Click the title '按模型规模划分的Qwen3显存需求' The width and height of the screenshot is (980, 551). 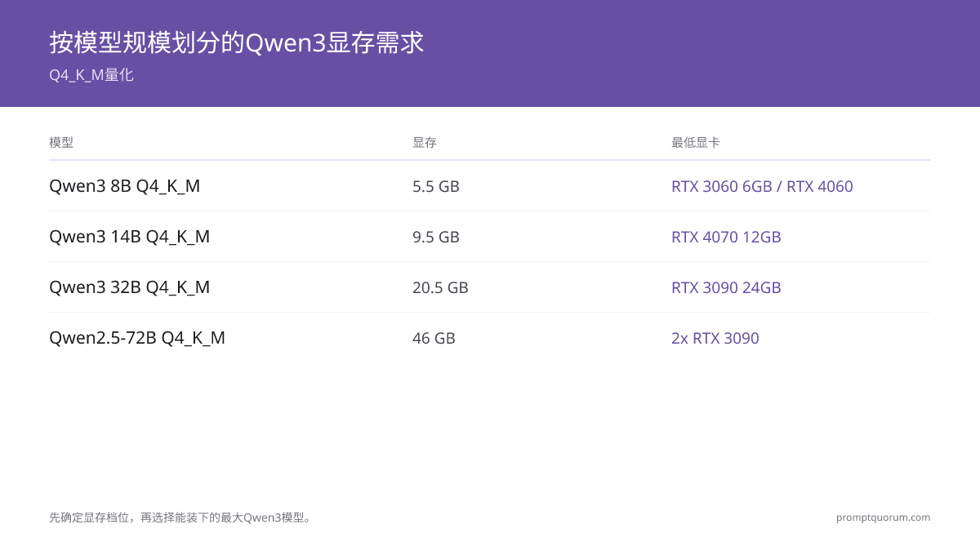[237, 42]
